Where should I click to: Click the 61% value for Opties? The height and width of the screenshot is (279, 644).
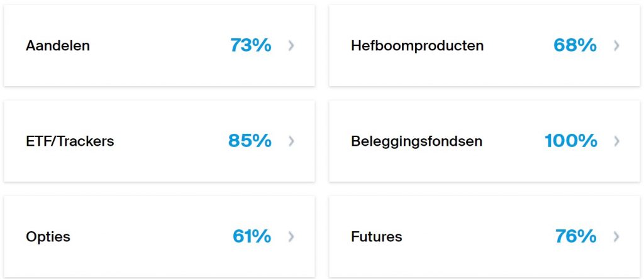252,237
